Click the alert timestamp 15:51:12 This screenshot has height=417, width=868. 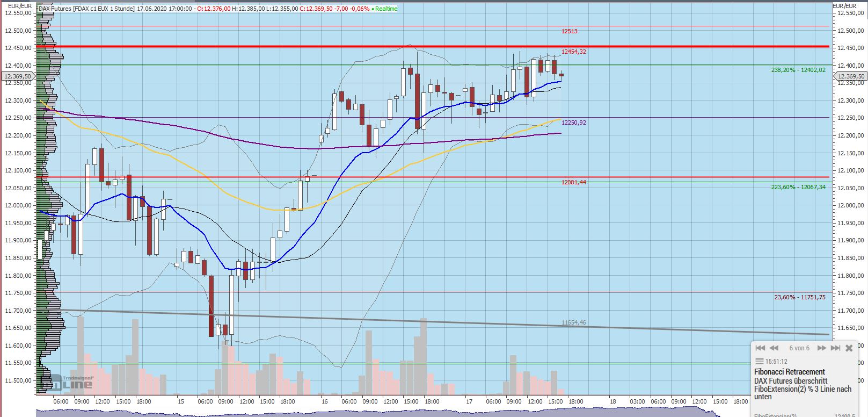[x=776, y=362]
